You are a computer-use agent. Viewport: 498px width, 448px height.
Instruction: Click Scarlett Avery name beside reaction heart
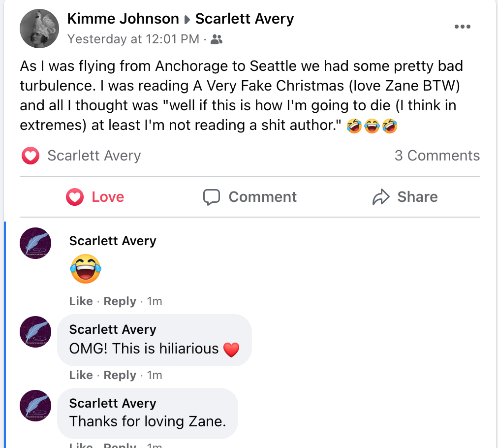coord(94,156)
